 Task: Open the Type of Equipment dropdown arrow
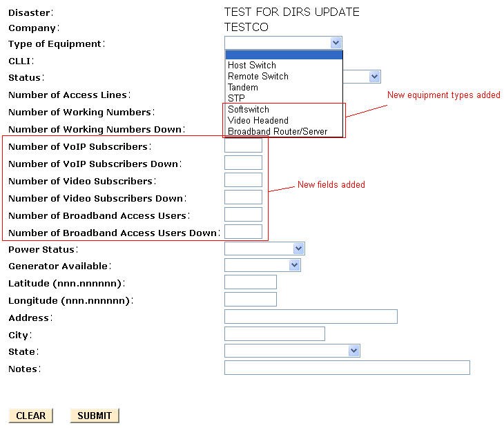336,43
